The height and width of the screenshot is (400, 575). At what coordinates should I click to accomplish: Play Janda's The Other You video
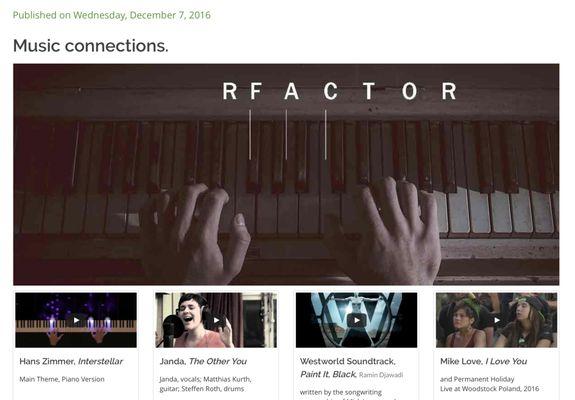[x=216, y=320]
